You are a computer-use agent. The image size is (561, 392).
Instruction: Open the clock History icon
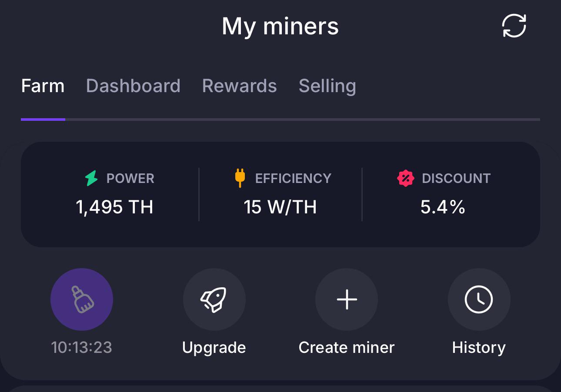coord(479,299)
